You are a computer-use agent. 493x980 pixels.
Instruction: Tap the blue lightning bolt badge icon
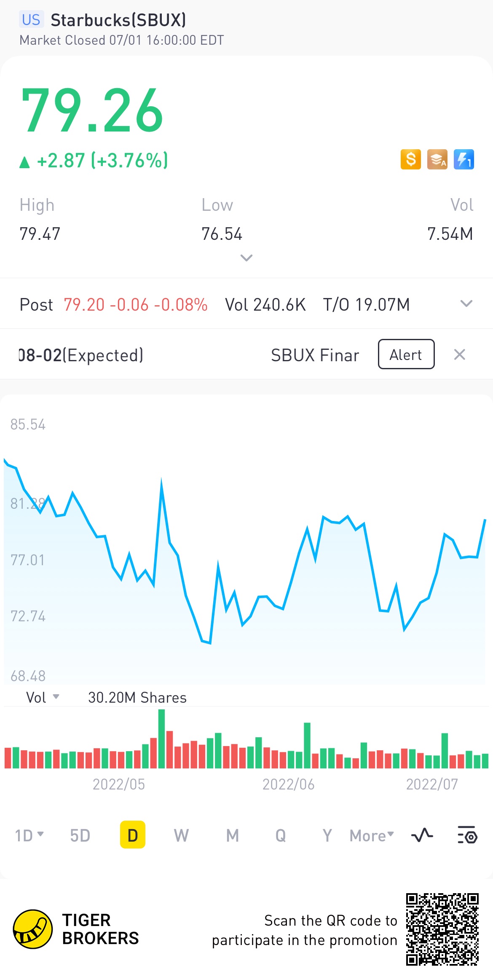tap(464, 160)
